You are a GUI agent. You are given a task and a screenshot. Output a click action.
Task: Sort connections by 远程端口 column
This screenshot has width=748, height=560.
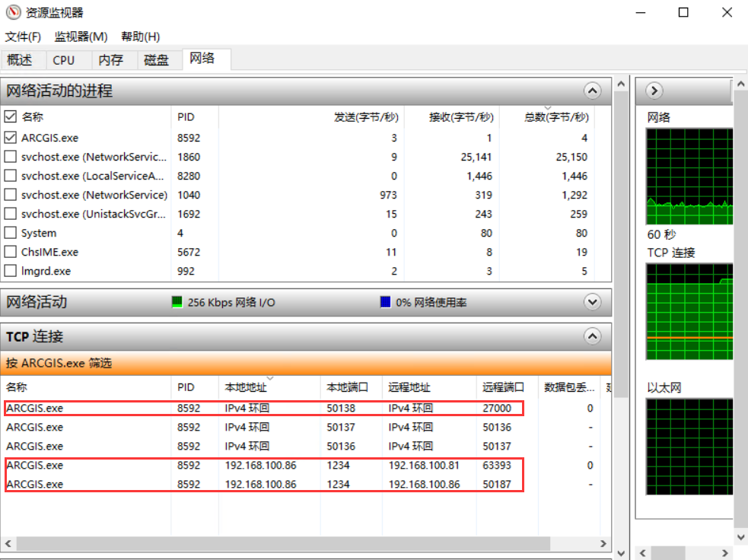click(x=504, y=386)
